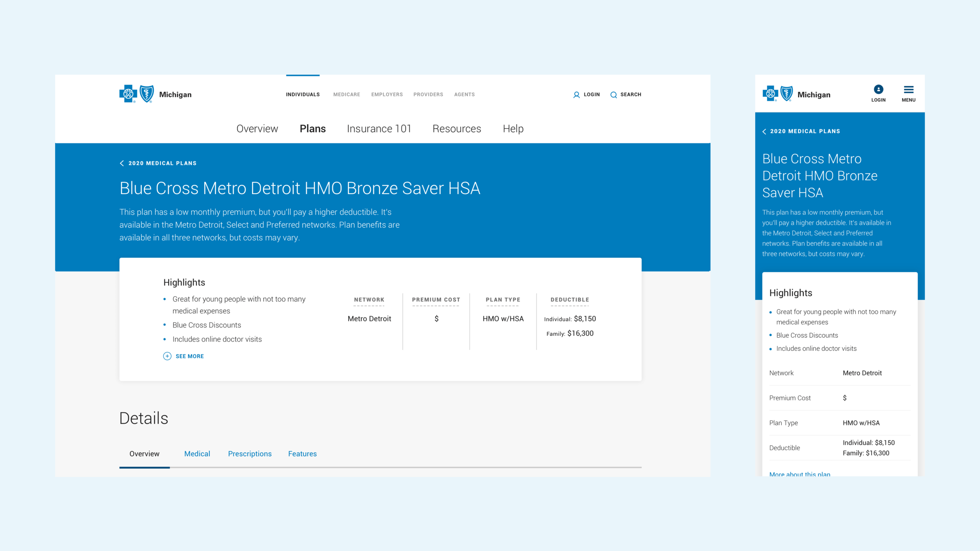This screenshot has height=551, width=980.
Task: Open Insurance 101 section
Action: click(379, 129)
